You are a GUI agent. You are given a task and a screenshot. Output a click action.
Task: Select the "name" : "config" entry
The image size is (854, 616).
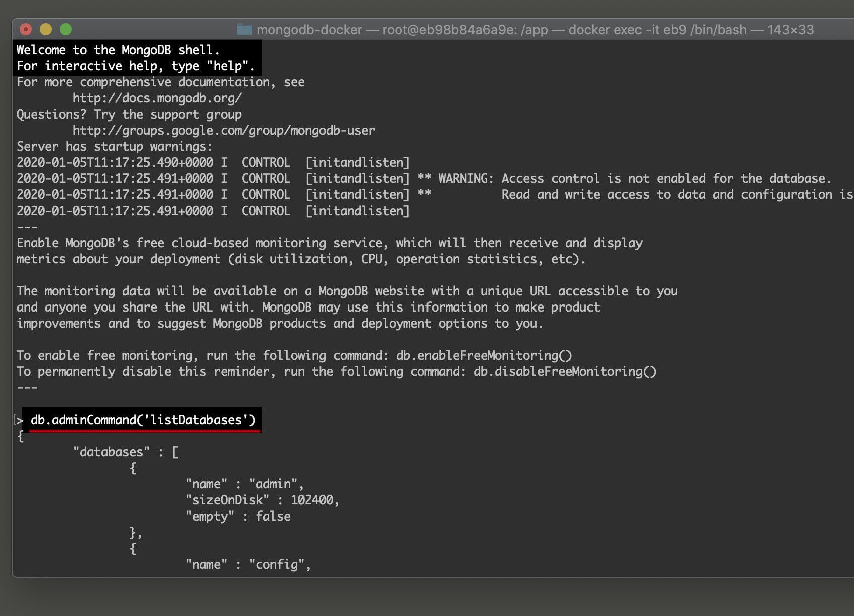tap(249, 564)
